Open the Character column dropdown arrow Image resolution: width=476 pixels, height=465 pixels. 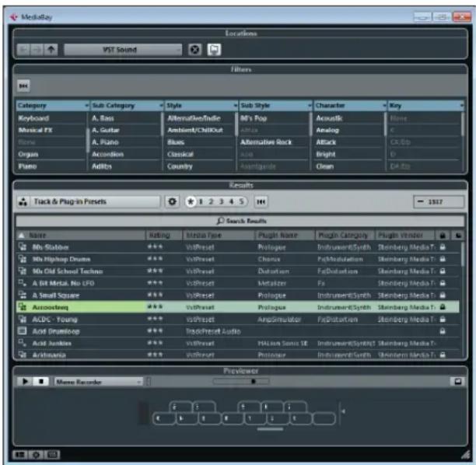pyautogui.click(x=384, y=106)
